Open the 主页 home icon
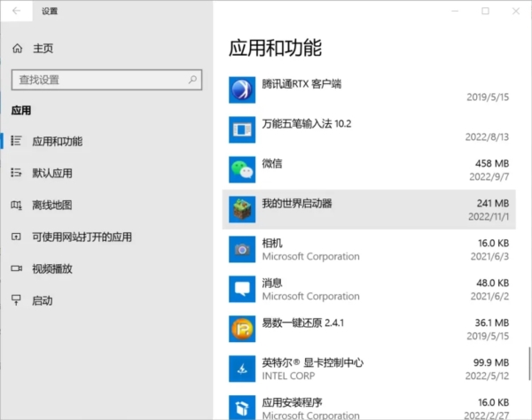The image size is (532, 420). [x=18, y=49]
